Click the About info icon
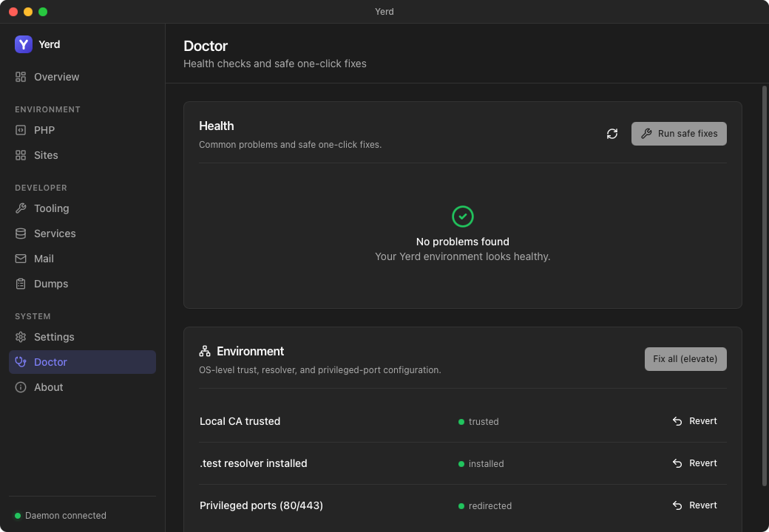This screenshot has width=769, height=532. pyautogui.click(x=21, y=387)
